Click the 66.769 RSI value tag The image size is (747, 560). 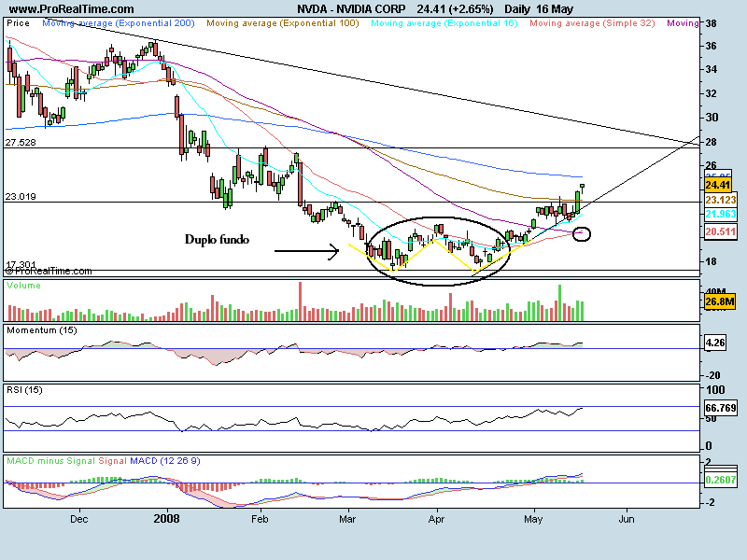click(720, 408)
